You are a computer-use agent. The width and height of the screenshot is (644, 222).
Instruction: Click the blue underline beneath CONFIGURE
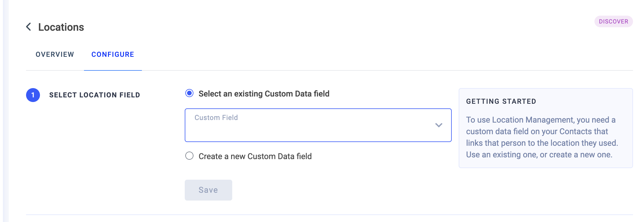(113, 70)
